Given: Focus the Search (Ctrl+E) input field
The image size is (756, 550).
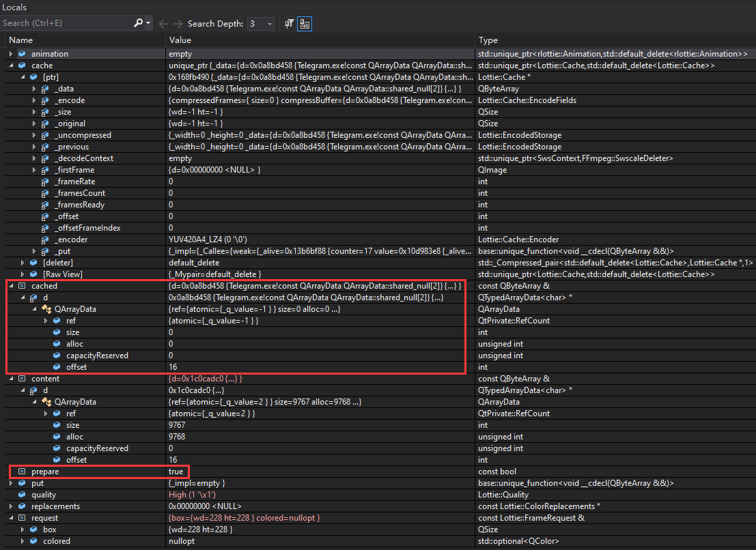Looking at the screenshot, I should (x=68, y=23).
